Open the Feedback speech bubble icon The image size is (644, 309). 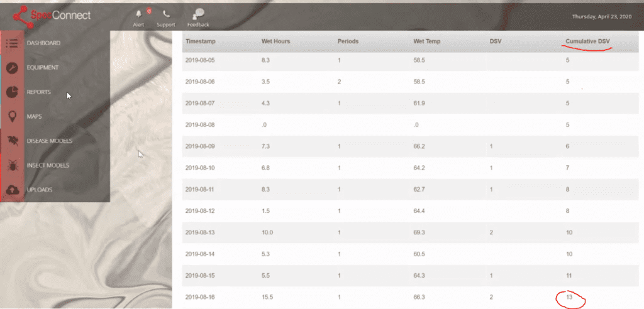pos(199,14)
